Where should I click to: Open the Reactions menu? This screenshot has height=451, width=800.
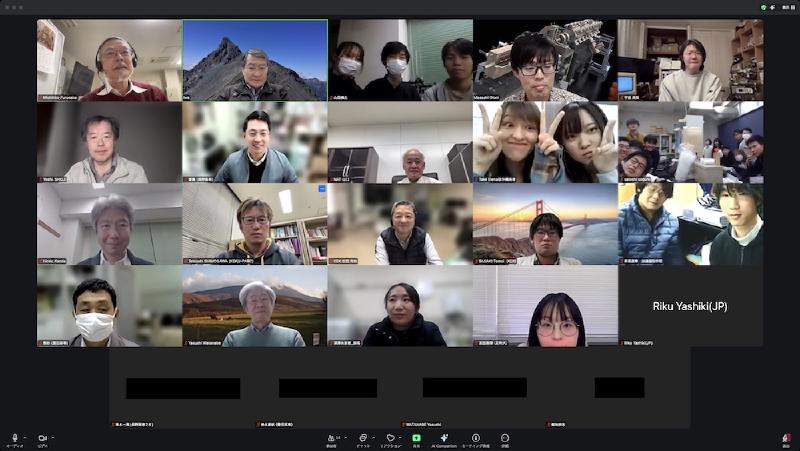(390, 439)
